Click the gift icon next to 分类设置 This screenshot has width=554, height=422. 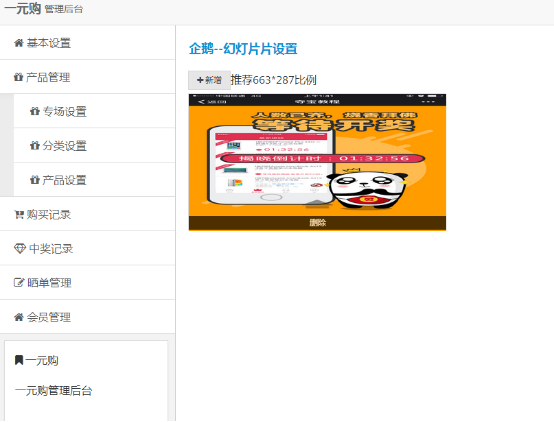(35, 146)
